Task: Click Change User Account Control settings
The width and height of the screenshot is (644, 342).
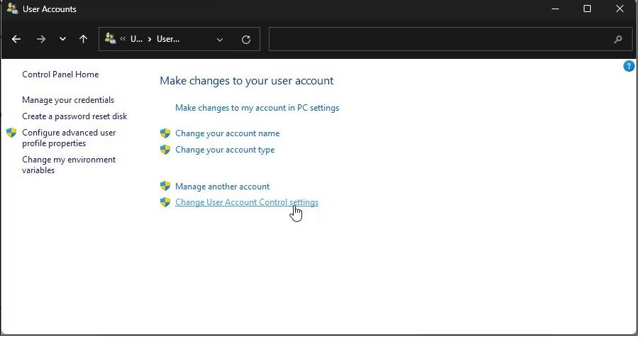Action: coord(246,202)
